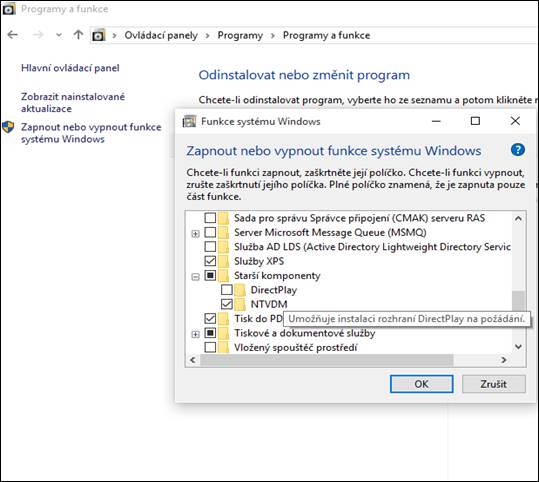Screen dimensions: 539x482
Task: Expand Tiskové a dokumentové služby tree node
Action: point(195,334)
